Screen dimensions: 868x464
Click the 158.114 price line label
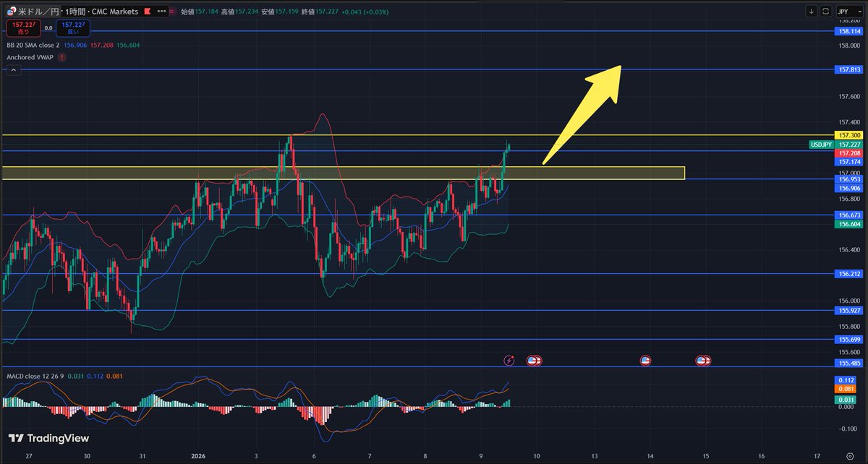[x=848, y=32]
